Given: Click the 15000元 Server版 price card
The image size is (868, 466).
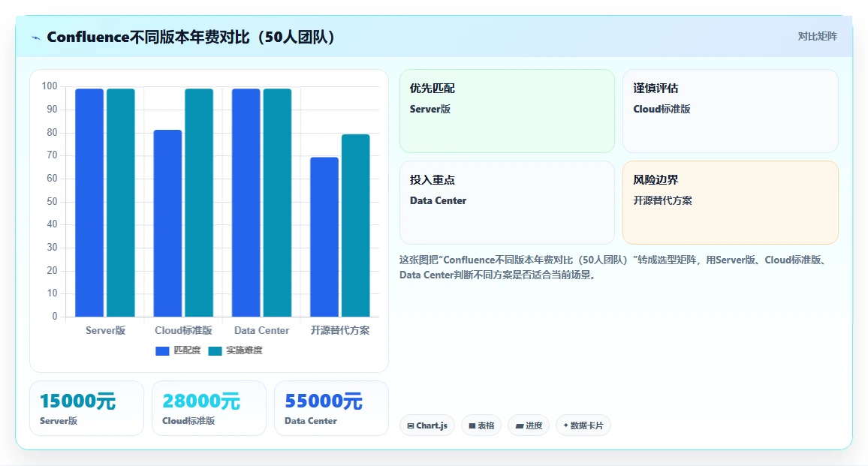Looking at the screenshot, I should 86,408.
